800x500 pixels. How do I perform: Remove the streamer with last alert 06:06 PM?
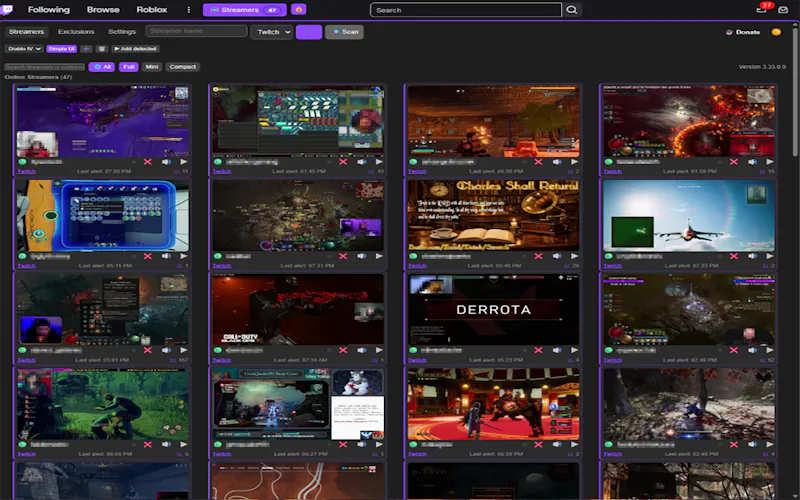[147, 444]
